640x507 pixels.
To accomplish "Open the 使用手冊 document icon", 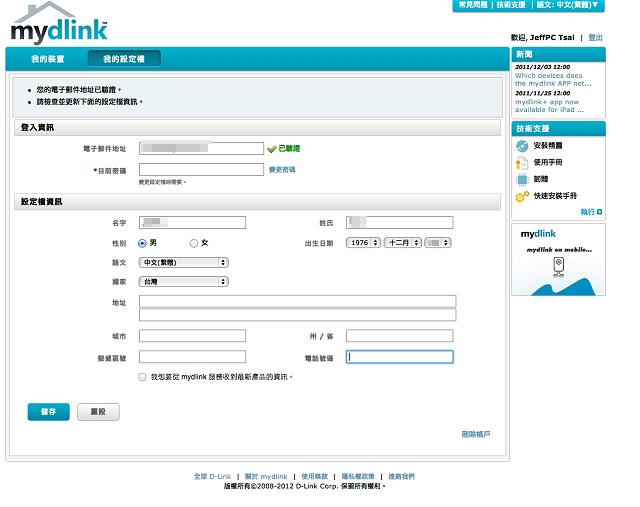I will coord(522,162).
